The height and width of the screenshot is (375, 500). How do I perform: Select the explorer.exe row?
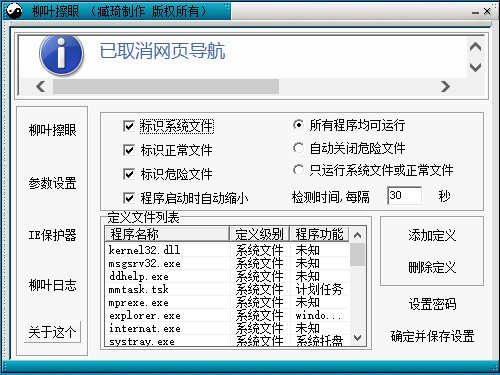228,315
